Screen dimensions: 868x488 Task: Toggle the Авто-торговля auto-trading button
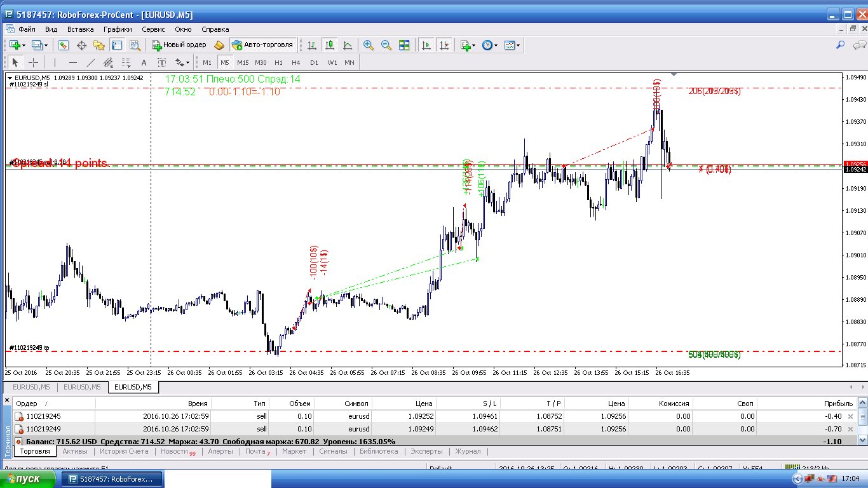pyautogui.click(x=264, y=45)
